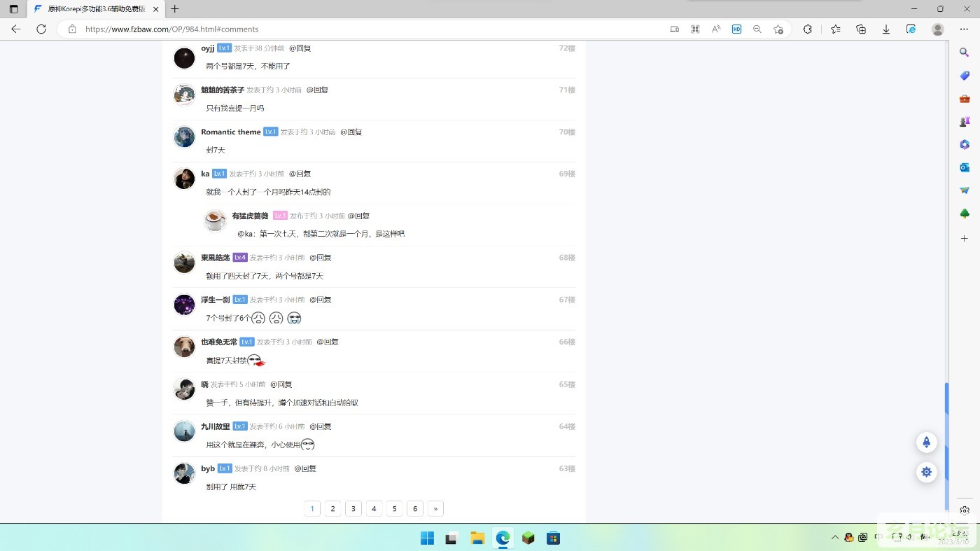Click the rocket back-to-top button

pos(927,442)
